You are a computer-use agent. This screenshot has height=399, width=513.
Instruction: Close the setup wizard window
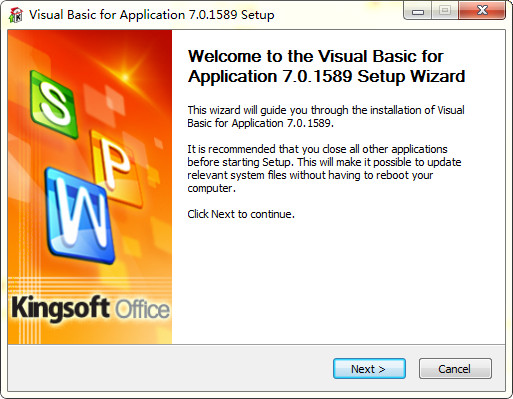click(482, 11)
